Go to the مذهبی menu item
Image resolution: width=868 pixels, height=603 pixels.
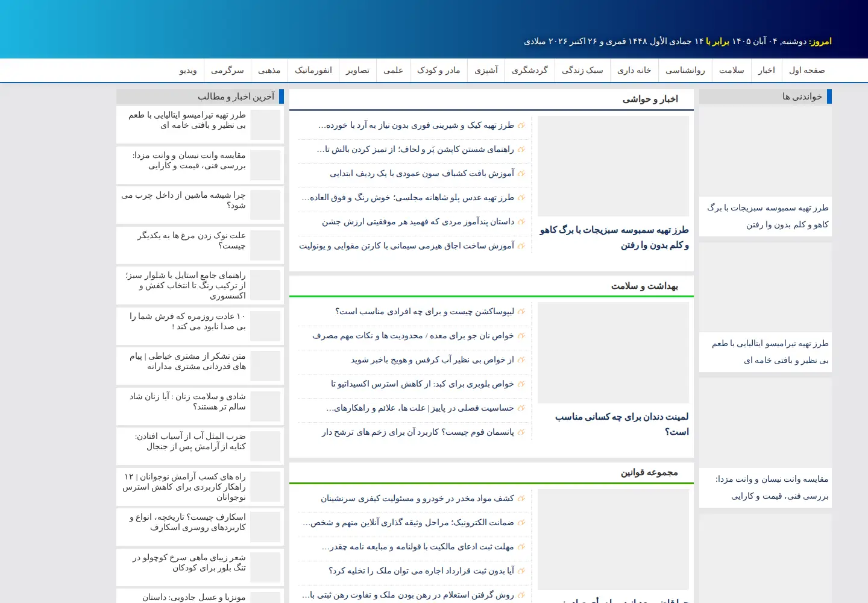269,71
